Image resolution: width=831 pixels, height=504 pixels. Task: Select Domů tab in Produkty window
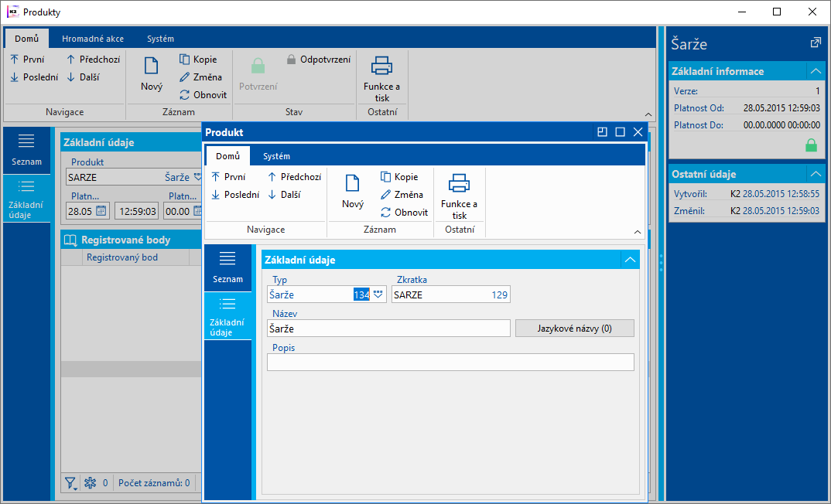(26, 39)
